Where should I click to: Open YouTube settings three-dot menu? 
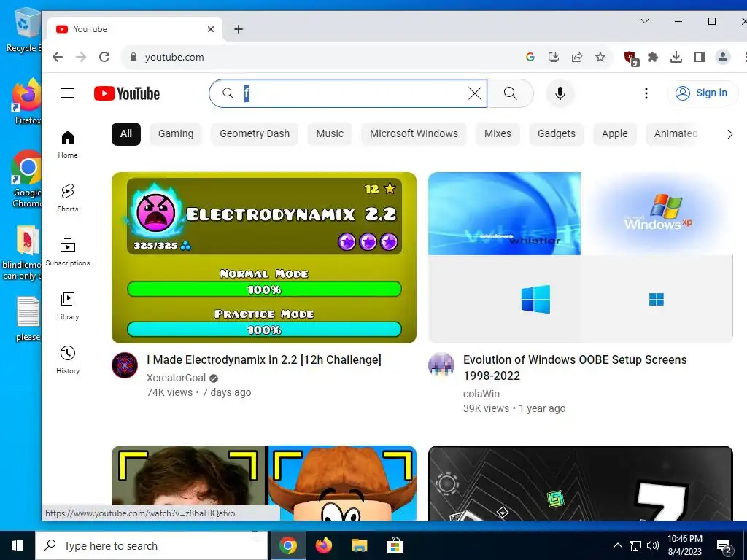[646, 93]
